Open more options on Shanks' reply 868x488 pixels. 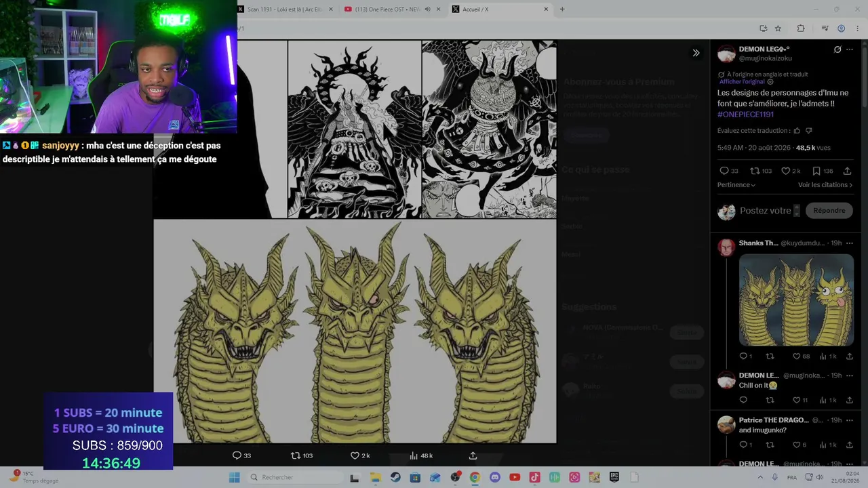click(850, 243)
